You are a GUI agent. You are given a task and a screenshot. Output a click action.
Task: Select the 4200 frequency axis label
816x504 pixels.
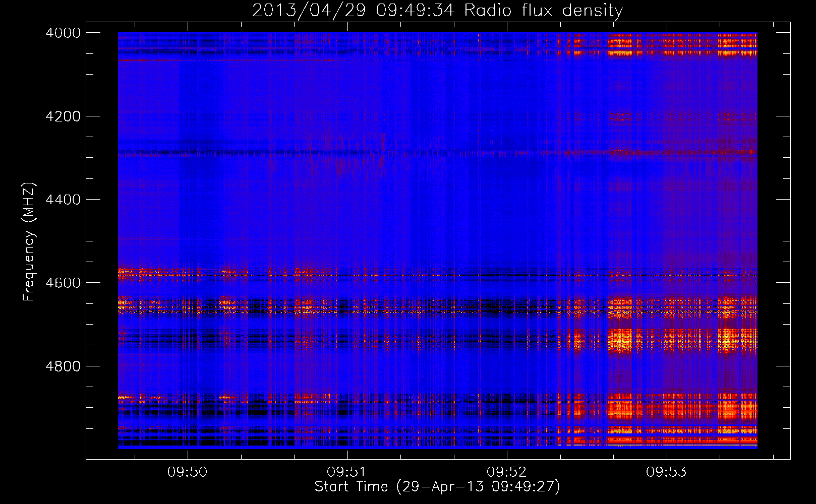63,116
